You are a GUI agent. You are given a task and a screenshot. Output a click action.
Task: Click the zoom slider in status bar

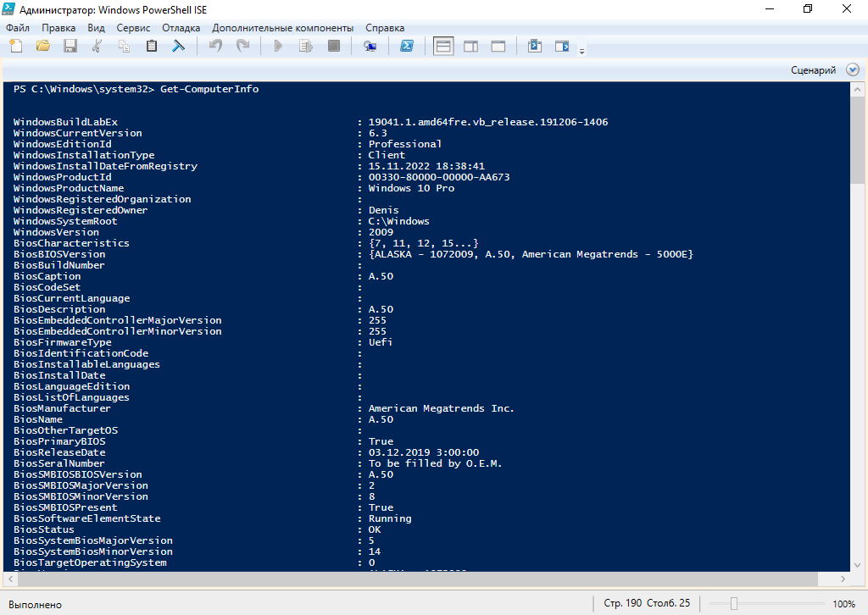tap(734, 604)
